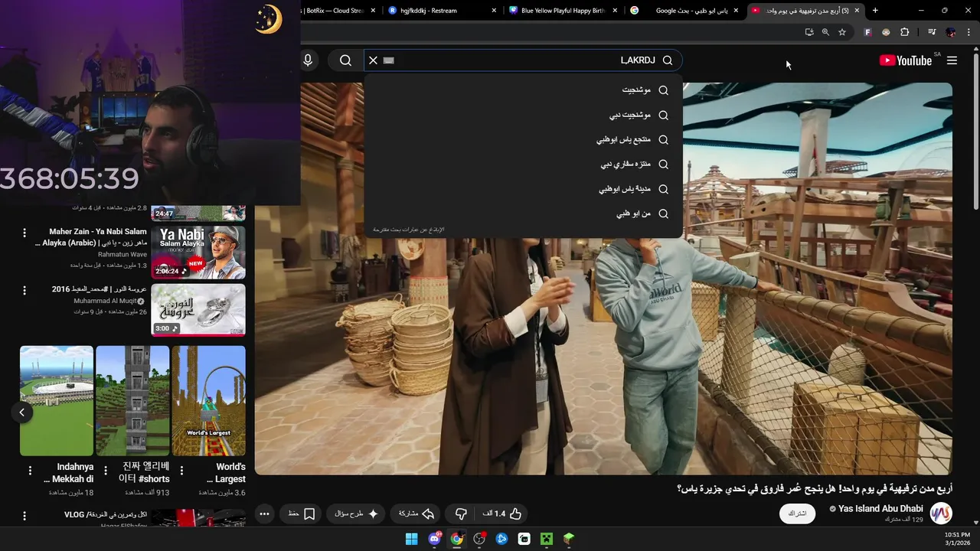The width and height of the screenshot is (980, 551).
Task: Open the Minecraft grass block taskbar icon
Action: point(569,539)
